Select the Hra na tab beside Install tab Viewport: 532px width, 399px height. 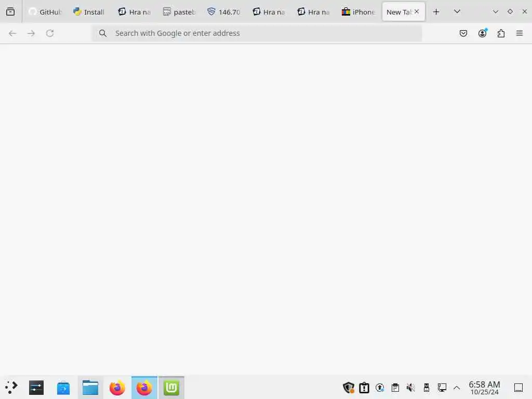coord(135,12)
